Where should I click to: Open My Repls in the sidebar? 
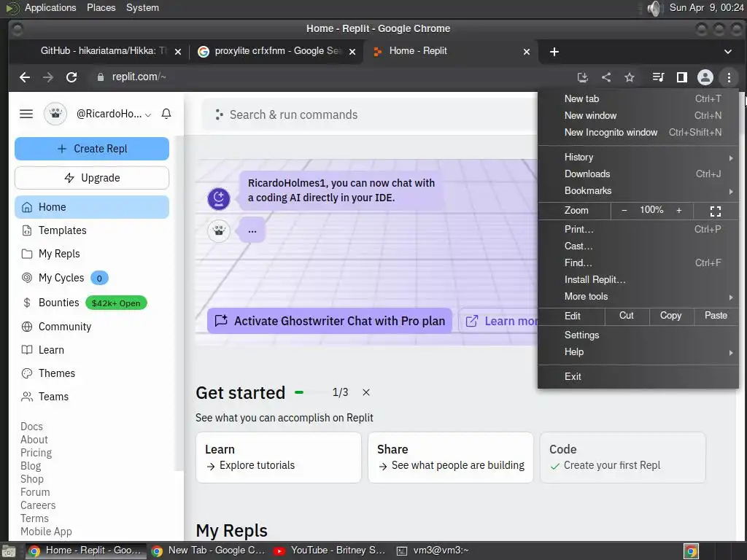point(92,254)
